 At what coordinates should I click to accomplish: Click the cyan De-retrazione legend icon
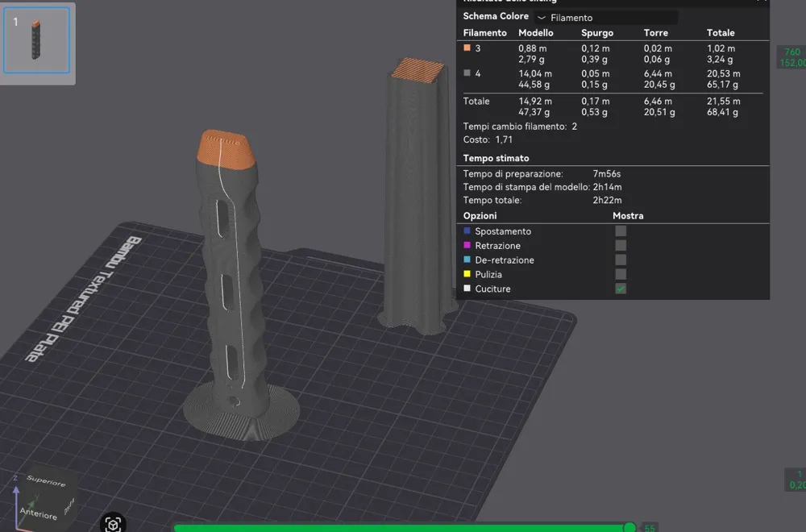click(467, 260)
